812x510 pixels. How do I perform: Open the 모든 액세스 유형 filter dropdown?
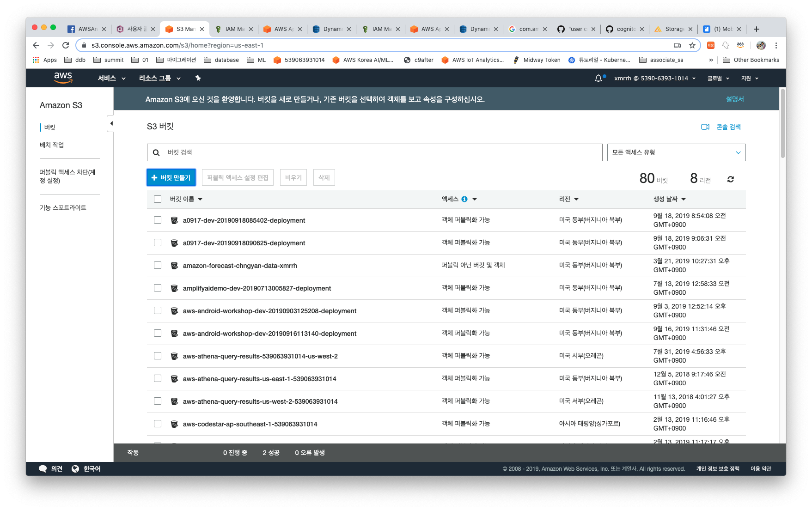(676, 152)
